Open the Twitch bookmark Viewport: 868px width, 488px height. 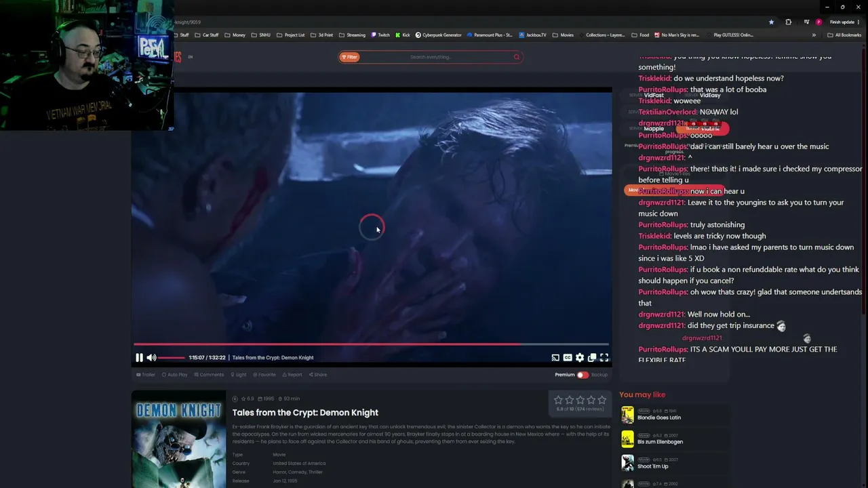pyautogui.click(x=380, y=35)
